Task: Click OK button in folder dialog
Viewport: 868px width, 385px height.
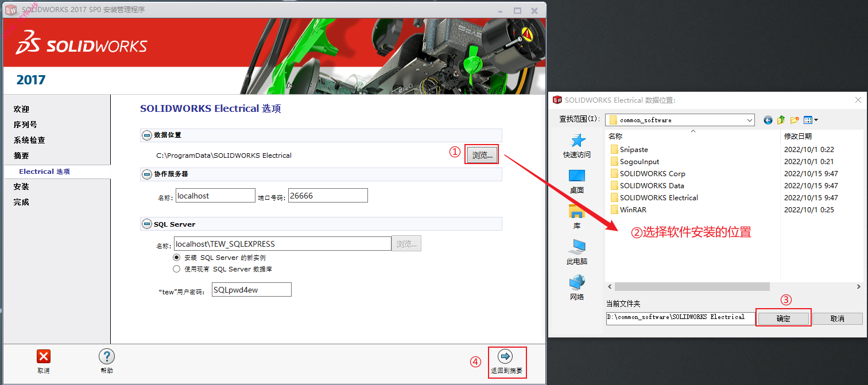Action: pos(784,318)
